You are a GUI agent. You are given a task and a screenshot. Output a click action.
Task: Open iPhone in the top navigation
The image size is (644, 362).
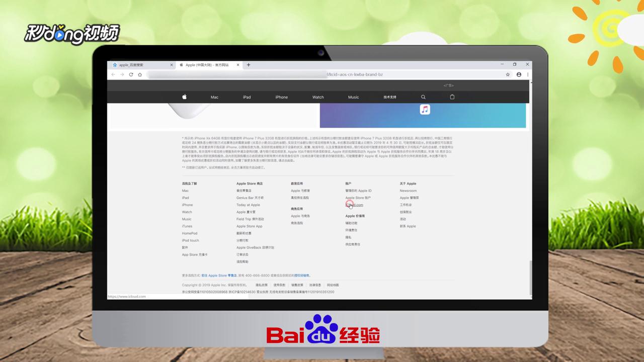tap(282, 97)
